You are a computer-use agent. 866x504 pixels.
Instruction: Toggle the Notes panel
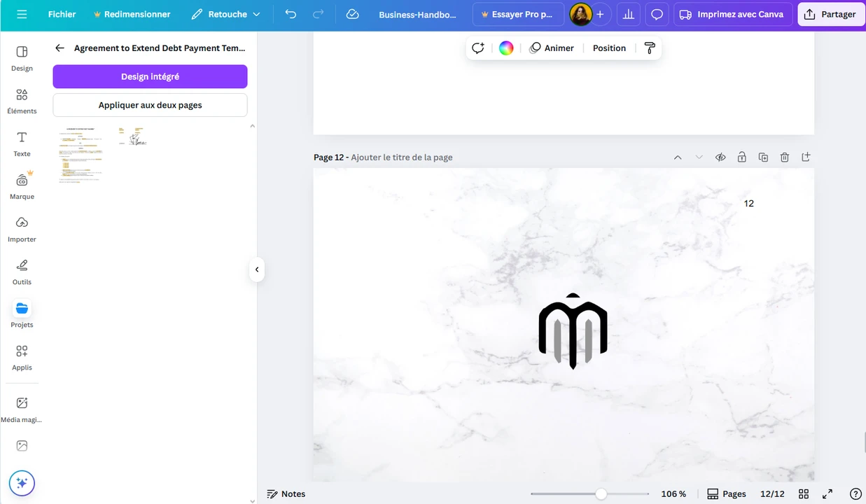286,494
